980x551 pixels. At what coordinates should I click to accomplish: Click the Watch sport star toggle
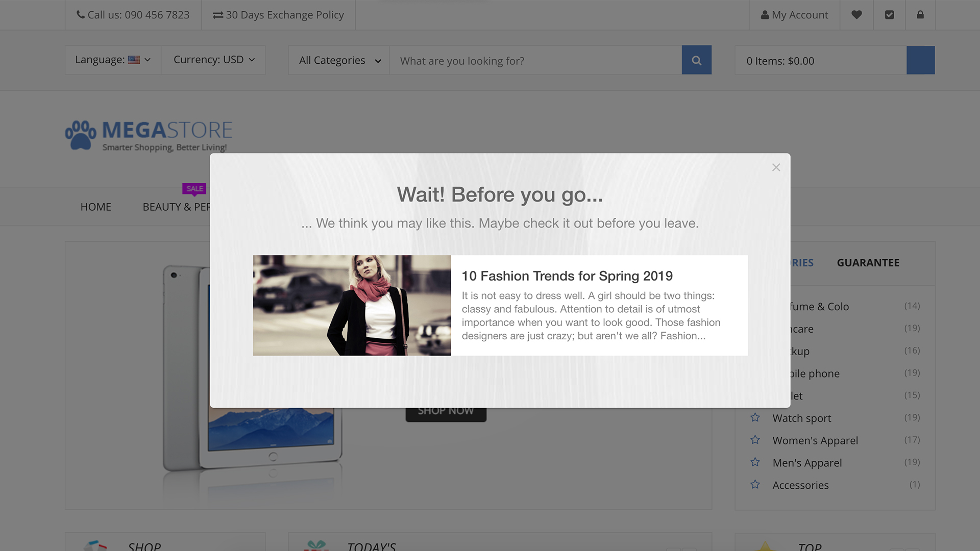click(x=756, y=417)
